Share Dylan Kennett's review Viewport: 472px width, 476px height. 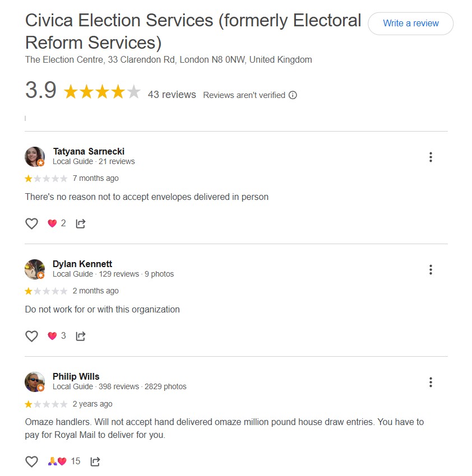[80, 336]
